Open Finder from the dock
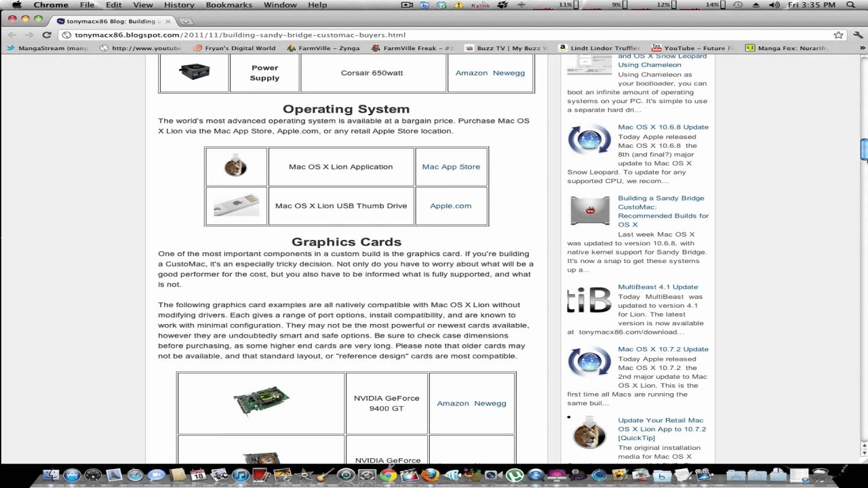This screenshot has height=488, width=868. [x=51, y=474]
